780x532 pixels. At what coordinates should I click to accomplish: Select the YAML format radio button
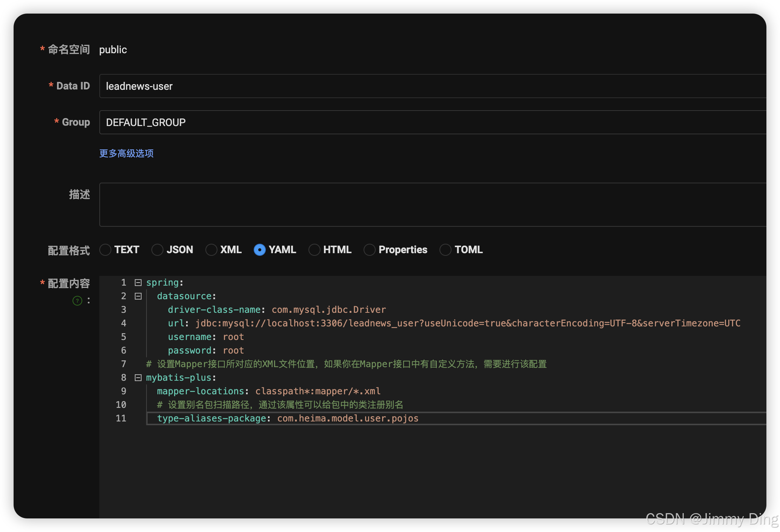point(260,250)
